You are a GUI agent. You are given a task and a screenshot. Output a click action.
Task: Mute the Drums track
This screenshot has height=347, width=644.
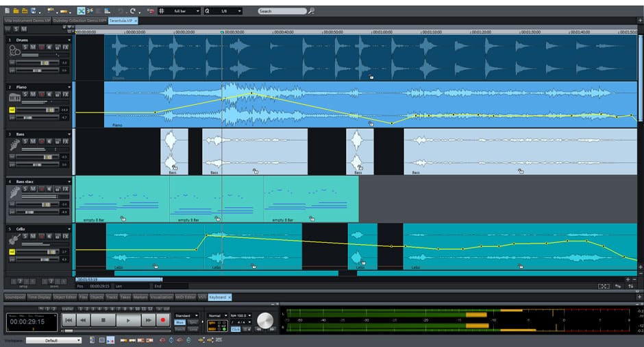pyautogui.click(x=32, y=46)
